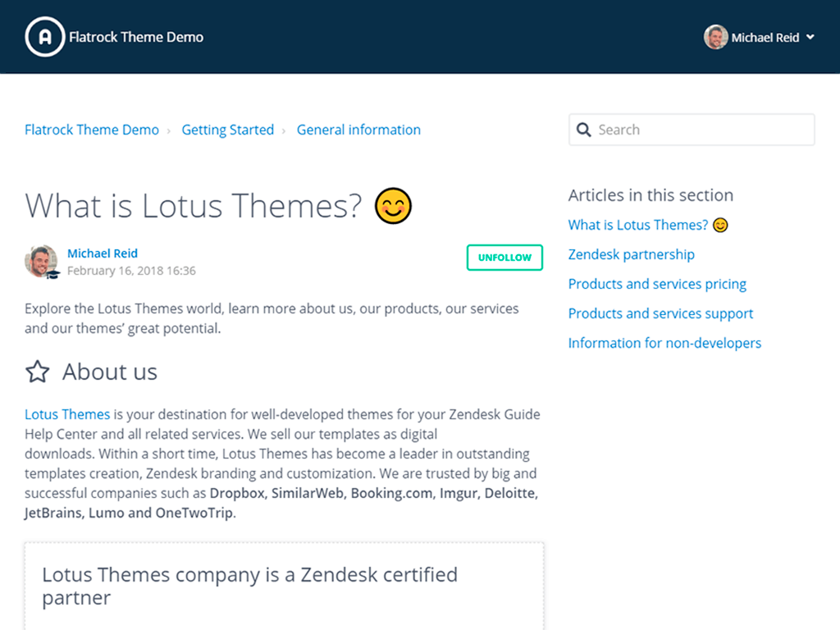840x630 pixels.
Task: Open the Michael Reid author link
Action: (103, 253)
